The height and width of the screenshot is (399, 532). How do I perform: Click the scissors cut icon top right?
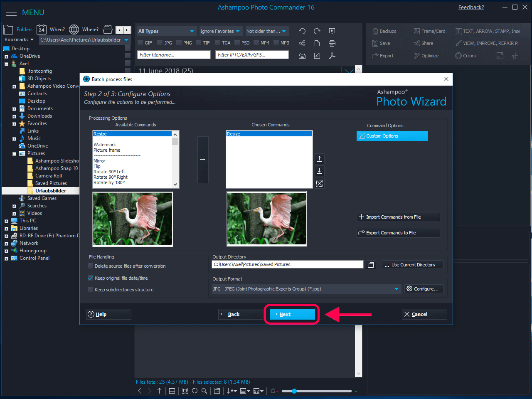(x=515, y=56)
